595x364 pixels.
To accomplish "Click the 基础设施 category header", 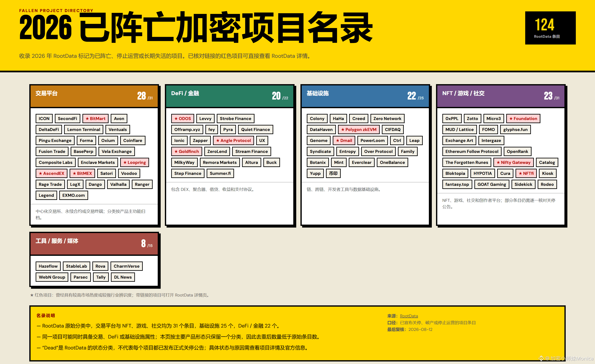I will (365, 96).
